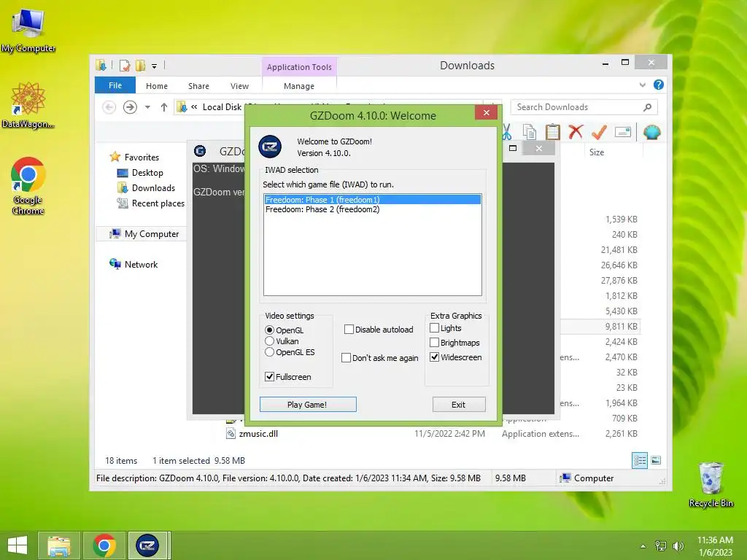This screenshot has height=560, width=747.
Task: Click the Paste clipboard icon in Explorer toolbar
Action: pos(553,132)
